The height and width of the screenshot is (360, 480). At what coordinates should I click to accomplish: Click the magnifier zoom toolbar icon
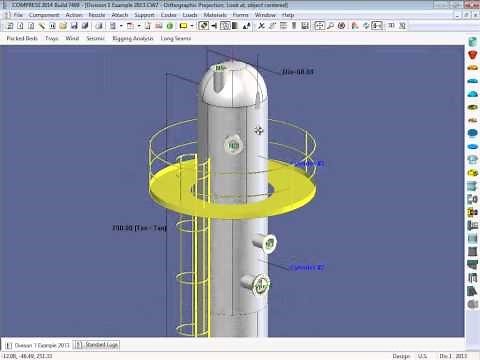click(x=330, y=26)
